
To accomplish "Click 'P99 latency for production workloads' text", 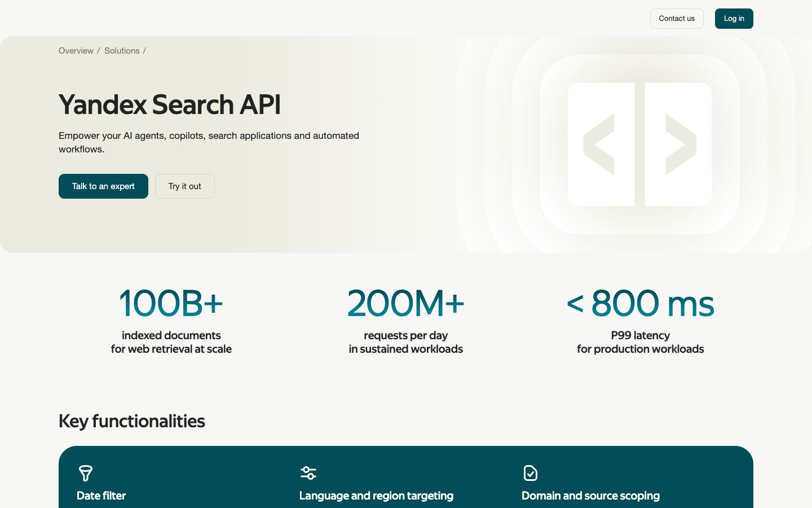I will click(x=641, y=342).
